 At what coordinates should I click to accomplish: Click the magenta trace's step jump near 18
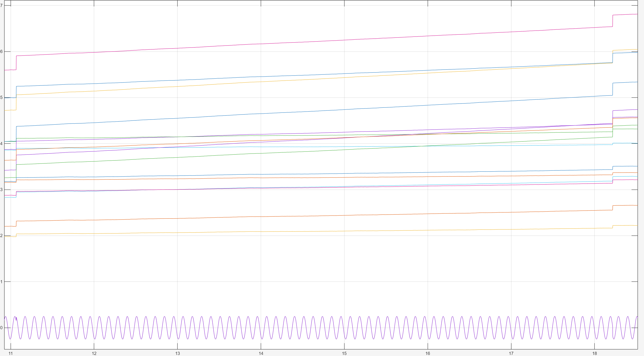612,21
